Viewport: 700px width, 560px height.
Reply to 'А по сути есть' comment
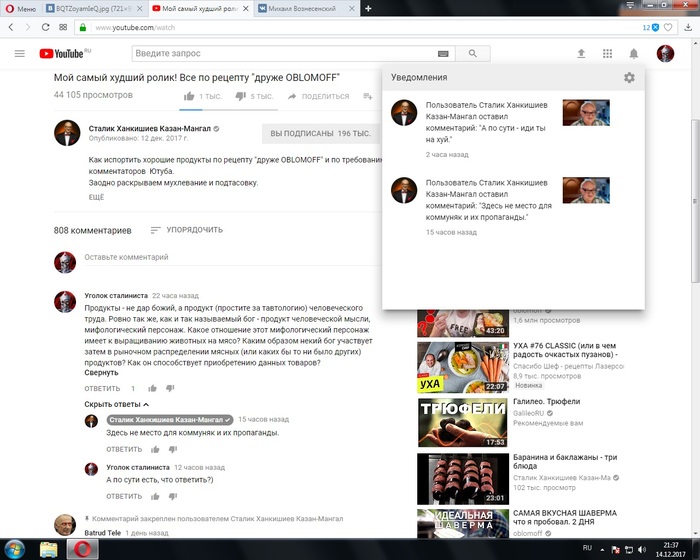tap(124, 497)
